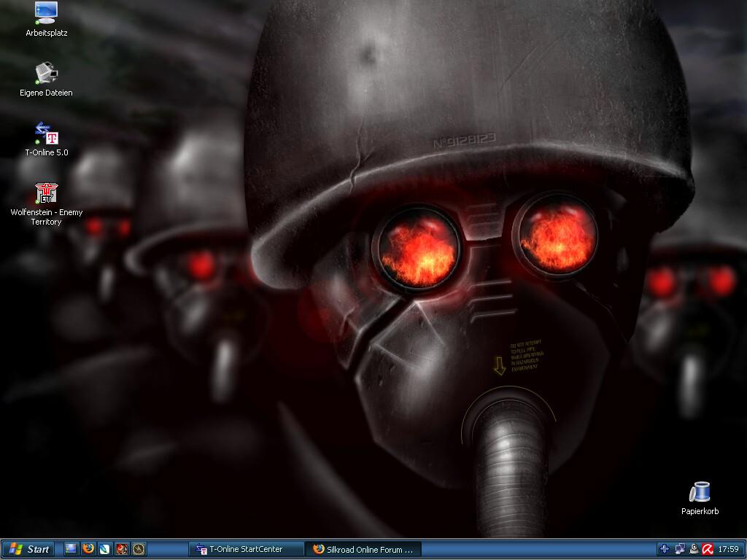Click the round gold emblem Quick Launch icon
Image resolution: width=747 pixels, height=560 pixels.
click(139, 549)
